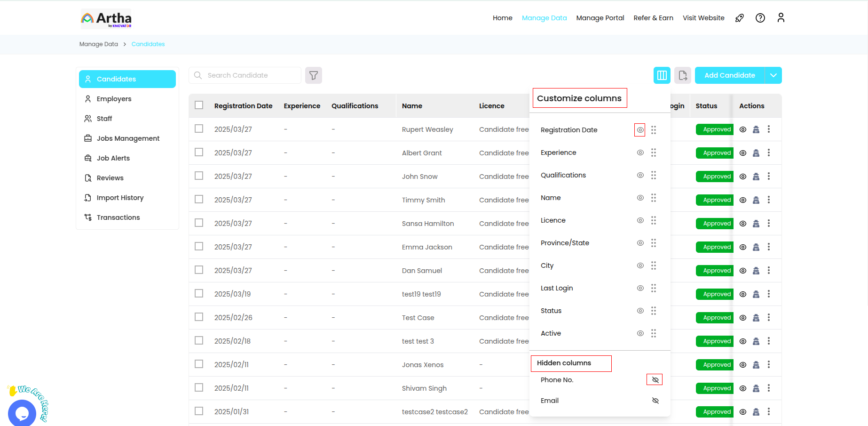868x426 pixels.
Task: Click the Add Candidate button
Action: [729, 75]
